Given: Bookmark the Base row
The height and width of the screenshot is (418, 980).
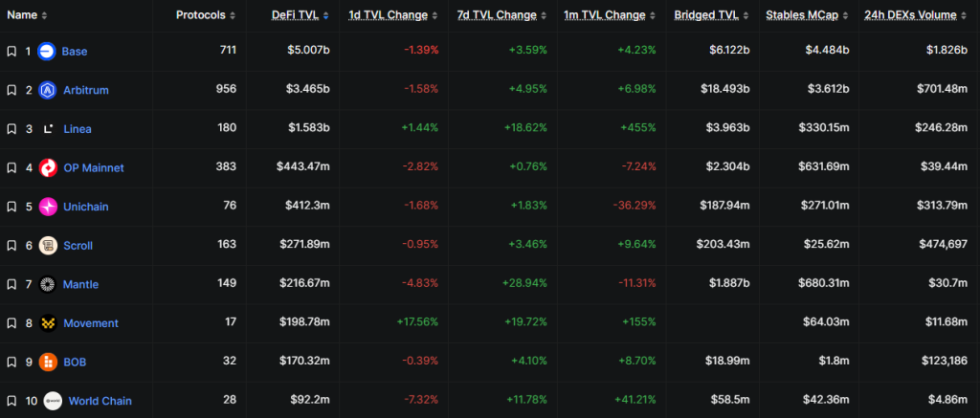Looking at the screenshot, I should (11, 51).
